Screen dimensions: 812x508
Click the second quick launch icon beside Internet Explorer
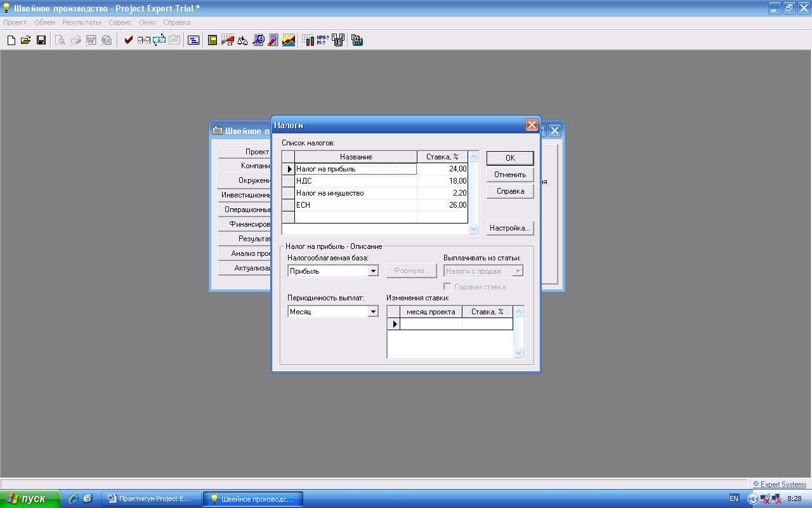88,498
